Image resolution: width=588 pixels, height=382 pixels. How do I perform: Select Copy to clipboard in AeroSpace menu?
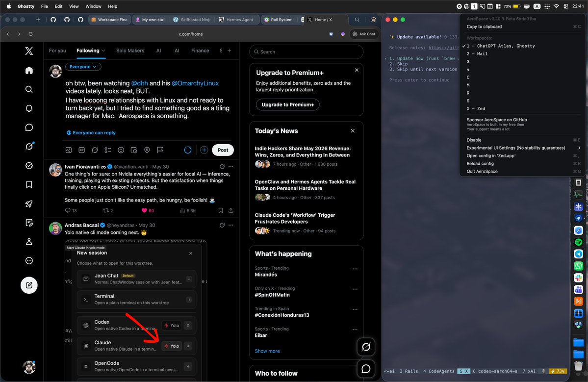pyautogui.click(x=522, y=26)
